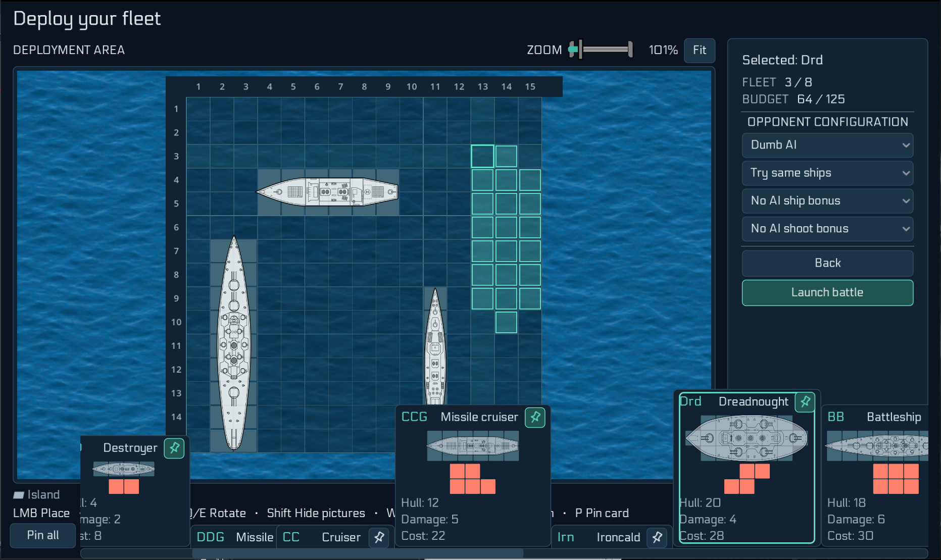Expand the Try same ships dropdown
The width and height of the screenshot is (941, 560).
click(827, 173)
